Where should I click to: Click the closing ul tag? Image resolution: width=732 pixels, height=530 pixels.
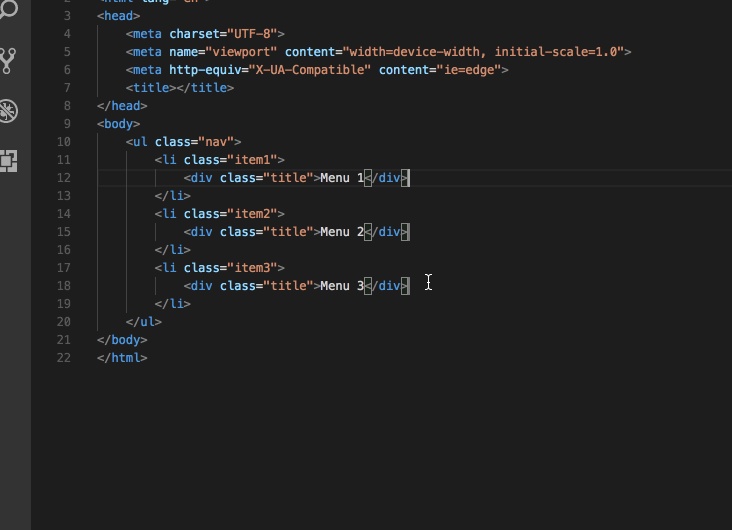click(144, 322)
